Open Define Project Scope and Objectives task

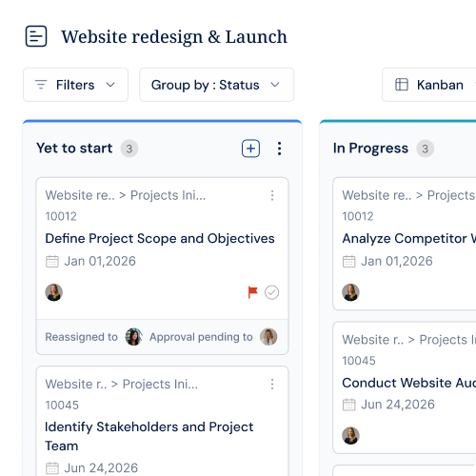[160, 238]
